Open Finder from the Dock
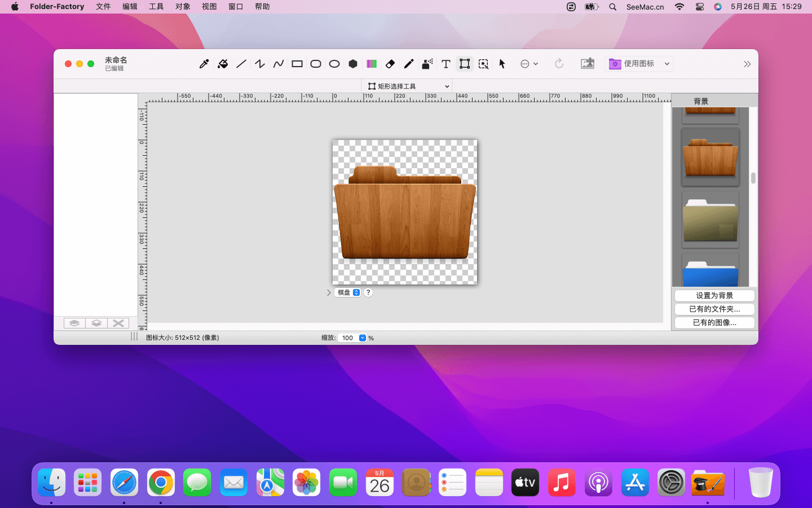This screenshot has width=812, height=508. click(x=51, y=483)
